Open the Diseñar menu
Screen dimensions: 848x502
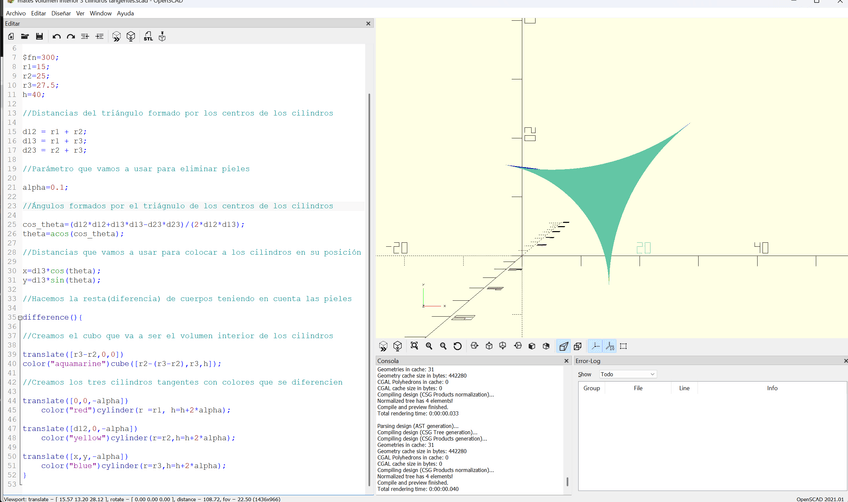click(61, 14)
